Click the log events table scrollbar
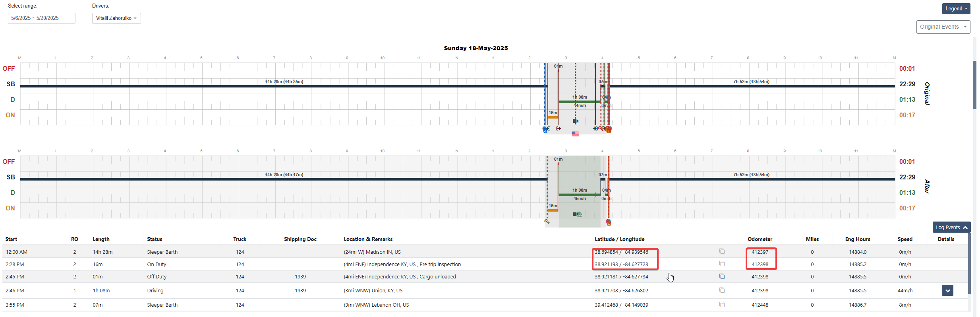This screenshot has height=317, width=980. (x=969, y=263)
